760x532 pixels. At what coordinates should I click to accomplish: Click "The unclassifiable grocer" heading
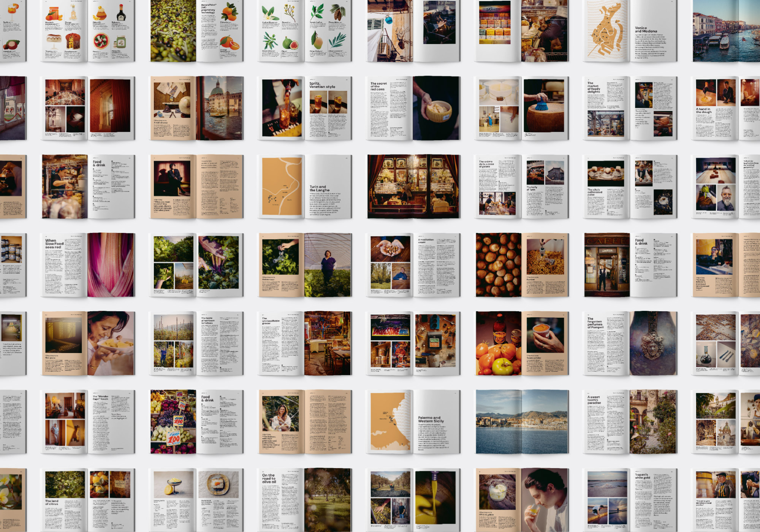point(271,321)
